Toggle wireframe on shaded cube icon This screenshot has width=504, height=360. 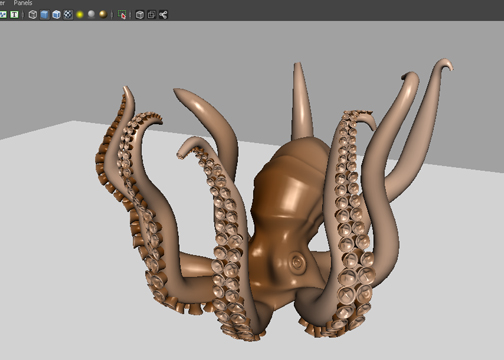coord(56,15)
